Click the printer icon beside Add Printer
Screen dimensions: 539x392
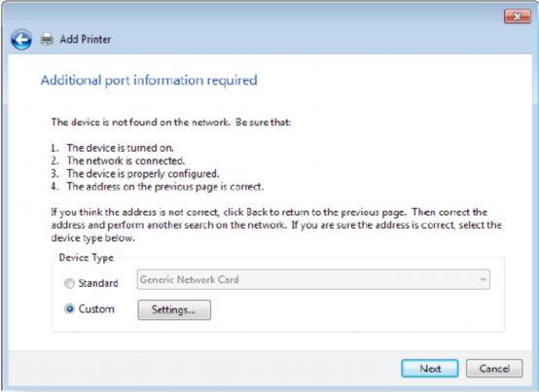click(x=47, y=40)
